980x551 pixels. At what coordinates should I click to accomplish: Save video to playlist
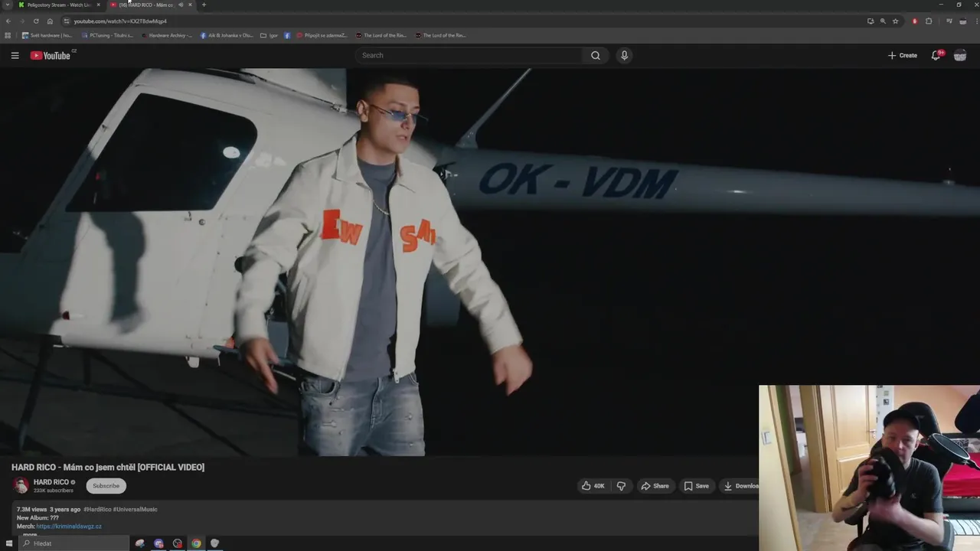point(696,486)
